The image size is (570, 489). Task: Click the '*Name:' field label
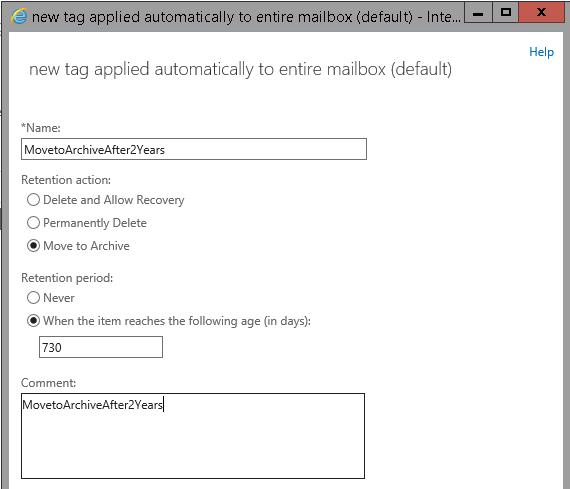(41, 128)
